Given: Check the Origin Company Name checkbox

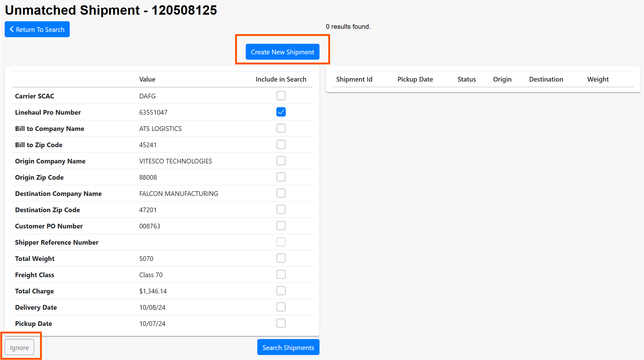Looking at the screenshot, I should click(281, 161).
